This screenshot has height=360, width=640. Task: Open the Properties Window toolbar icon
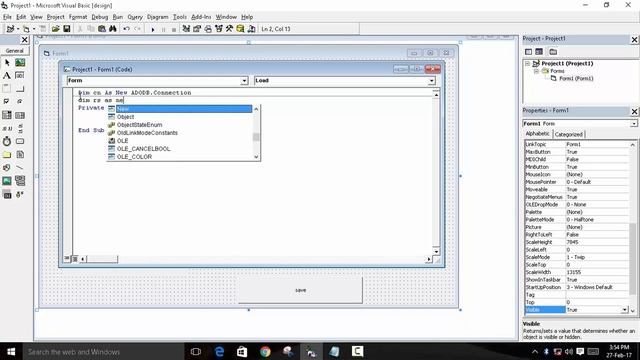click(x=197, y=29)
